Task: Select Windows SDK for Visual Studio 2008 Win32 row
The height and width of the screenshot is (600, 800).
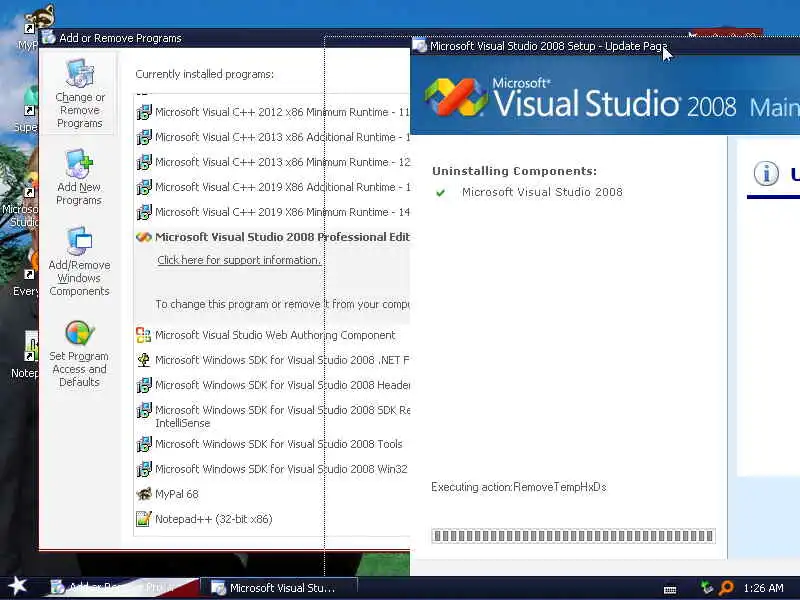Action: tap(272, 469)
